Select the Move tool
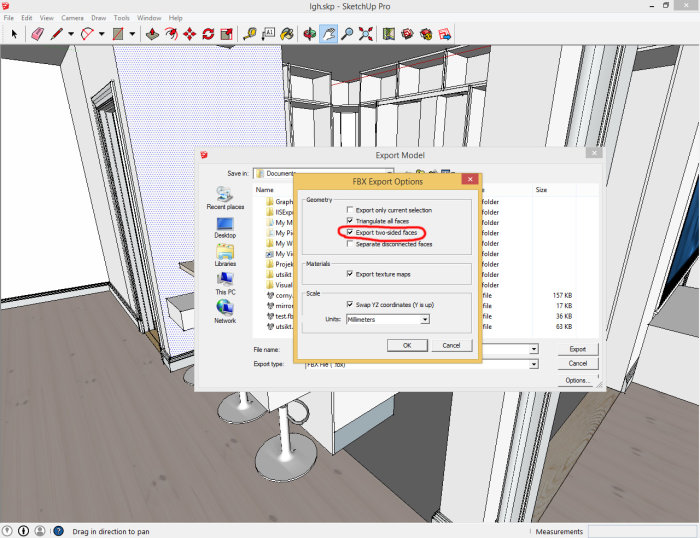700x538 pixels. click(190, 34)
